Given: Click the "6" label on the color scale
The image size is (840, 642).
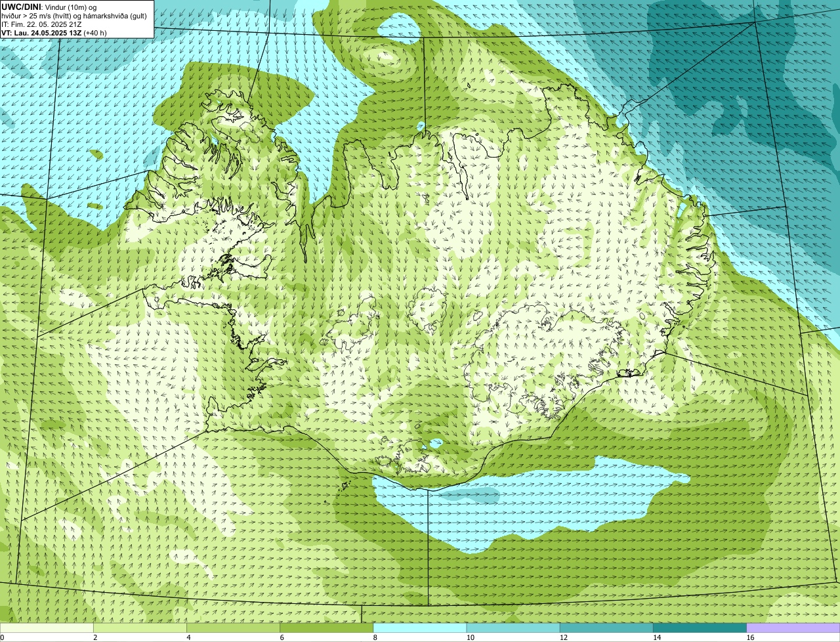Looking at the screenshot, I should [282, 637].
